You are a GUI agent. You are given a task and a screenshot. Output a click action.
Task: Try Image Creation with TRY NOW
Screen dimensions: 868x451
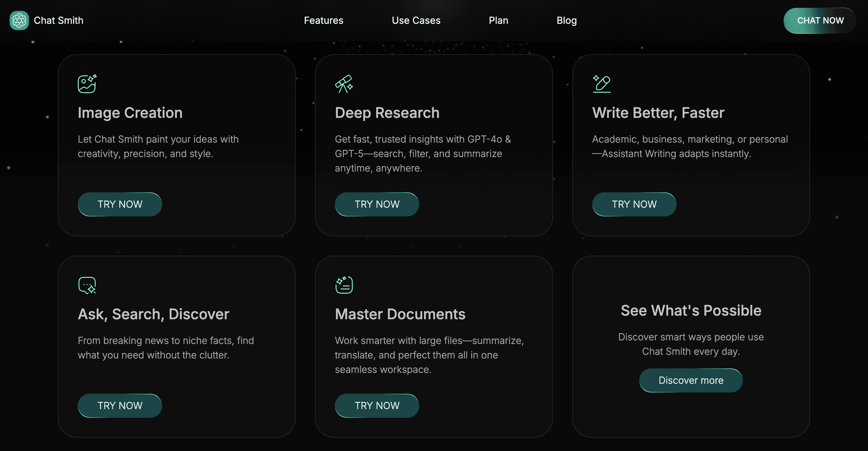(x=120, y=204)
